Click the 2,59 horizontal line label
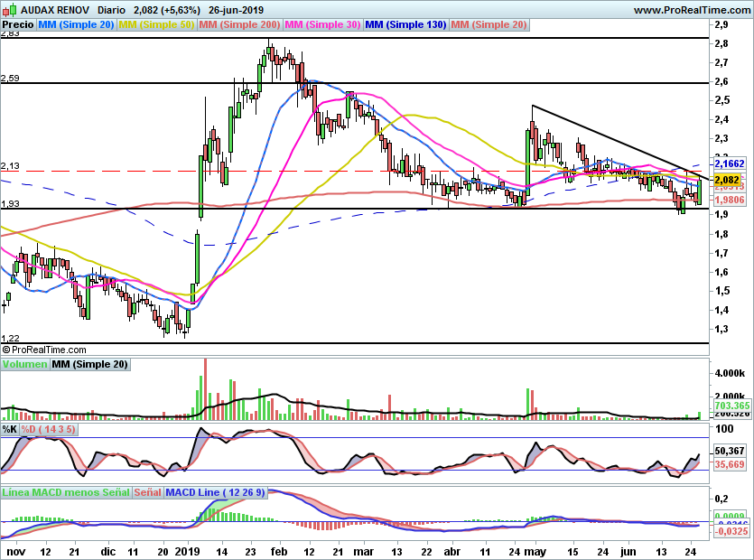This screenshot has width=754, height=560. (x=10, y=78)
